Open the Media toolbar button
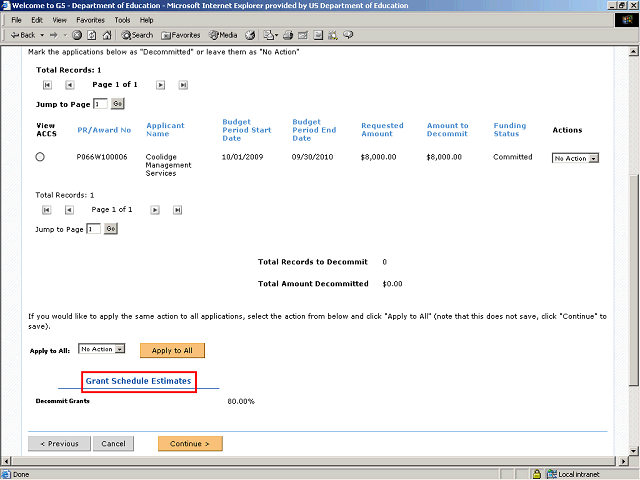 222,35
